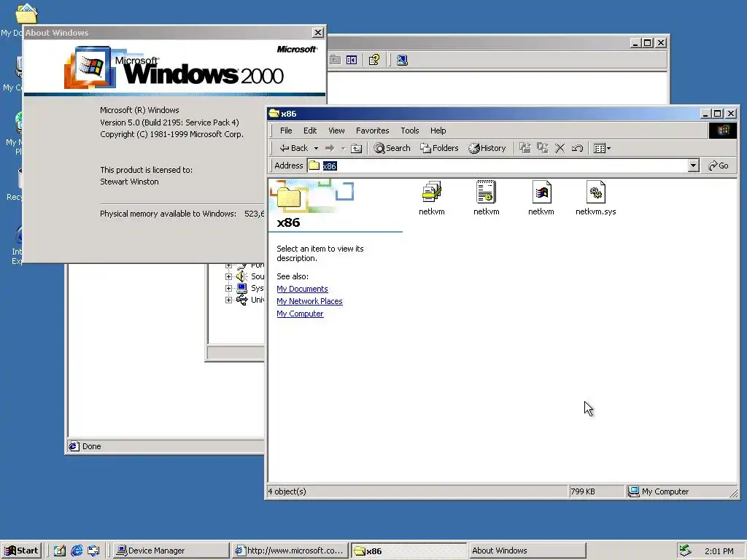Screen dimensions: 747x560
Task: Toggle the Folders pane in x86 window
Action: (438, 148)
